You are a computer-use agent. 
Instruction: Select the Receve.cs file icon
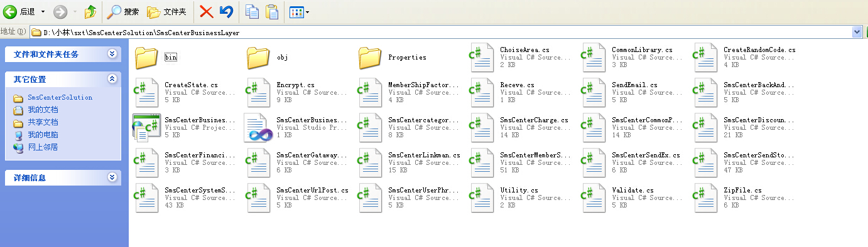pos(482,92)
